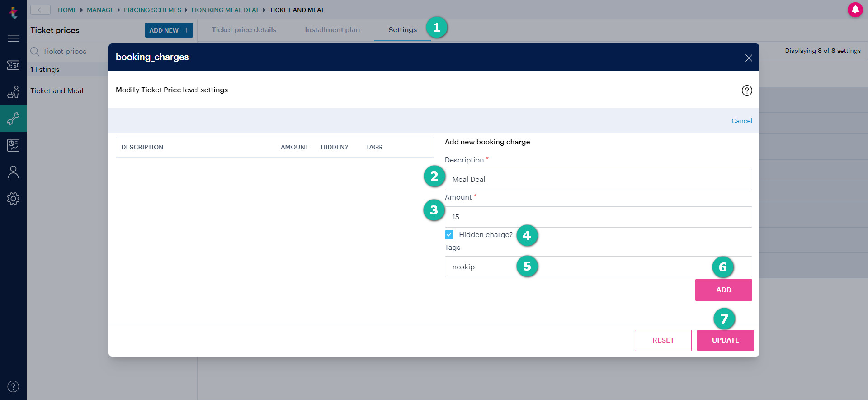The image size is (868, 400).
Task: Focus the Description input field
Action: click(x=598, y=180)
